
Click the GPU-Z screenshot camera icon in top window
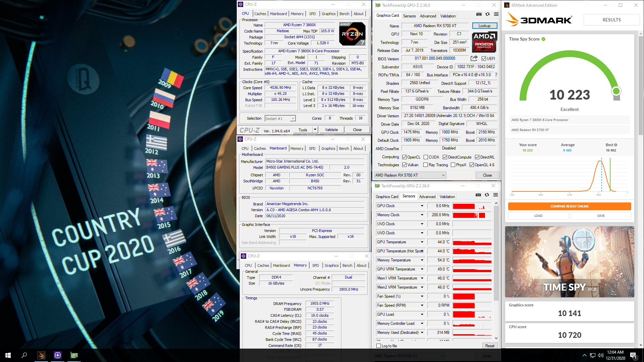pyautogui.click(x=479, y=14)
